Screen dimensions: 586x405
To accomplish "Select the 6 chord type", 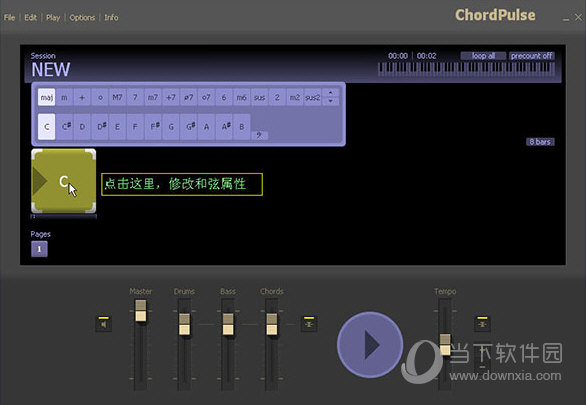I will (224, 98).
